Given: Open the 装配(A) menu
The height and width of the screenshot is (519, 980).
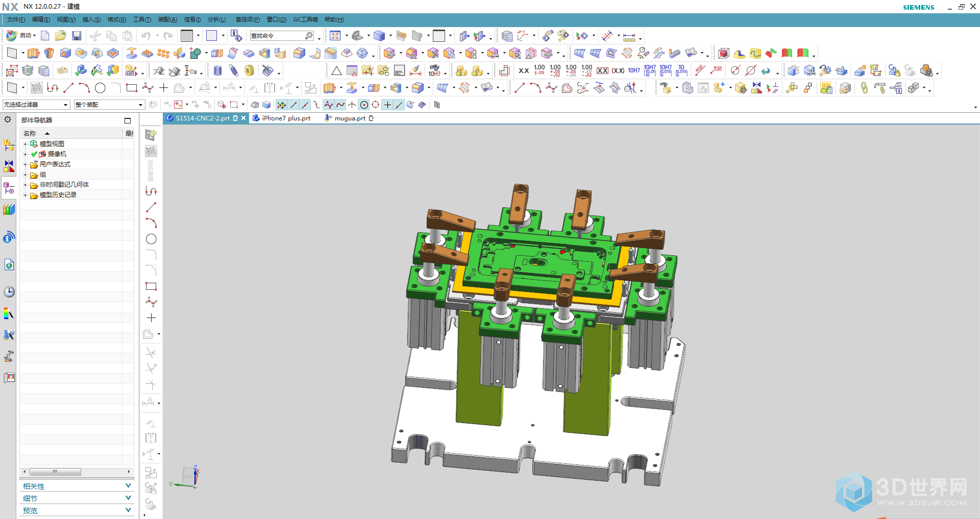Looking at the screenshot, I should coord(167,19).
